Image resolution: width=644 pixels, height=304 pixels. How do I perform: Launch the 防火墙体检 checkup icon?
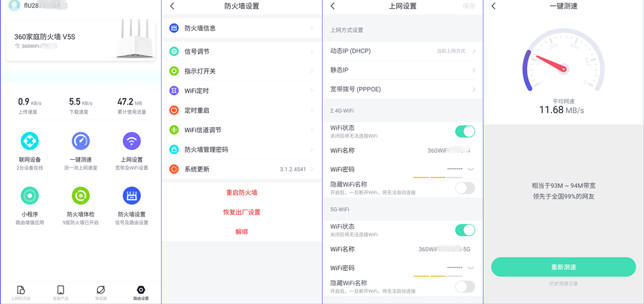click(x=81, y=196)
